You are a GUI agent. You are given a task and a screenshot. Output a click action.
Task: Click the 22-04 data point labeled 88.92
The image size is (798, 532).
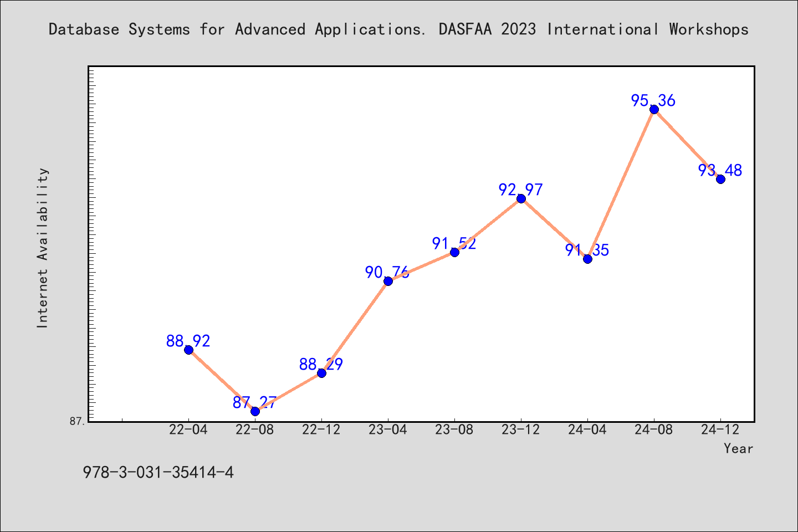point(188,350)
